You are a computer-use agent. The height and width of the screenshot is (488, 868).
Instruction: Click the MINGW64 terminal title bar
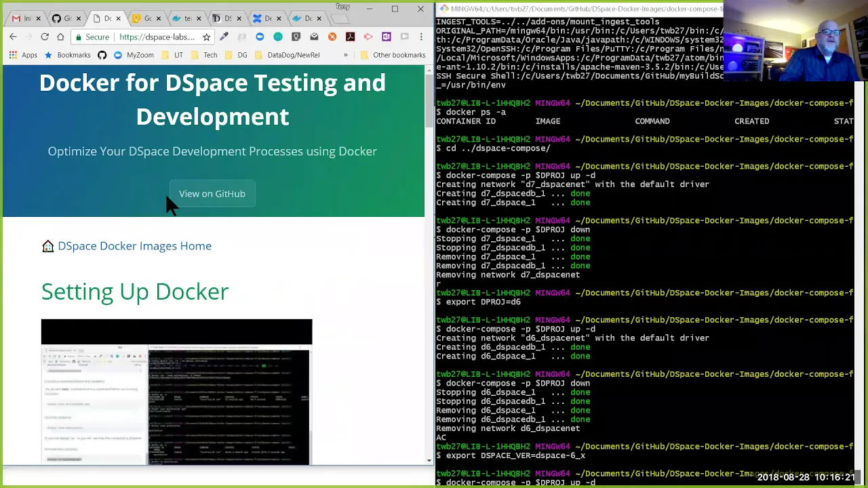(580, 9)
